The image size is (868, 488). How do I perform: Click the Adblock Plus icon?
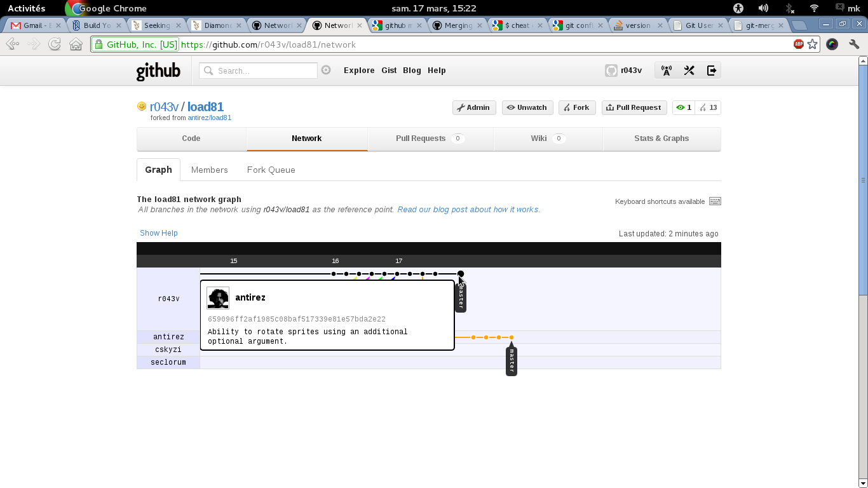(799, 44)
